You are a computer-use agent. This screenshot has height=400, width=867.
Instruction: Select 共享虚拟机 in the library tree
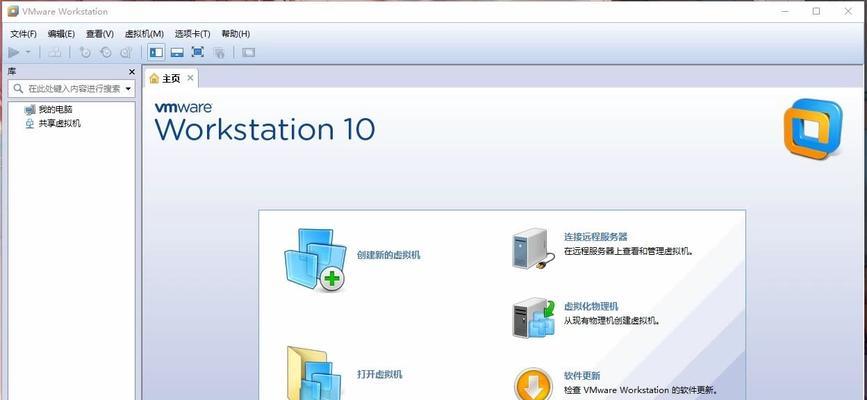coord(59,123)
